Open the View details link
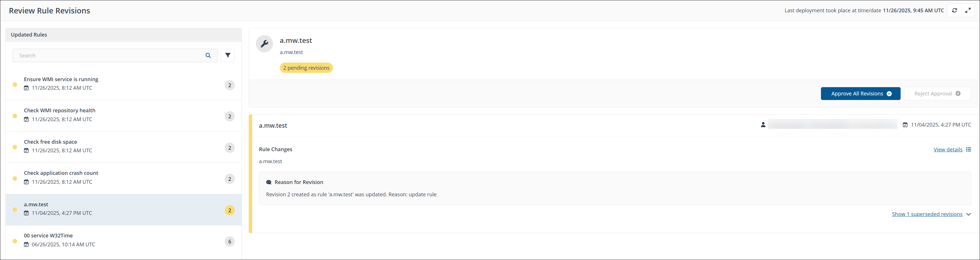 [948, 150]
